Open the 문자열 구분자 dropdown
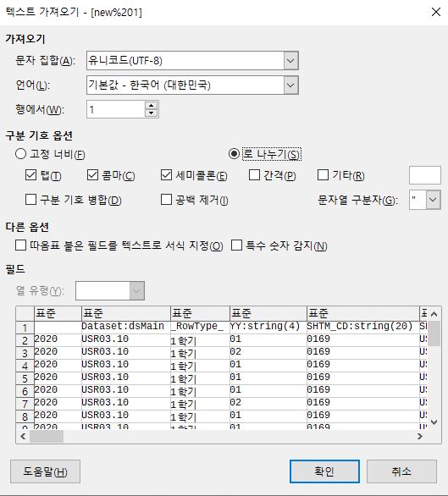The height and width of the screenshot is (496, 448). pyautogui.click(x=433, y=200)
